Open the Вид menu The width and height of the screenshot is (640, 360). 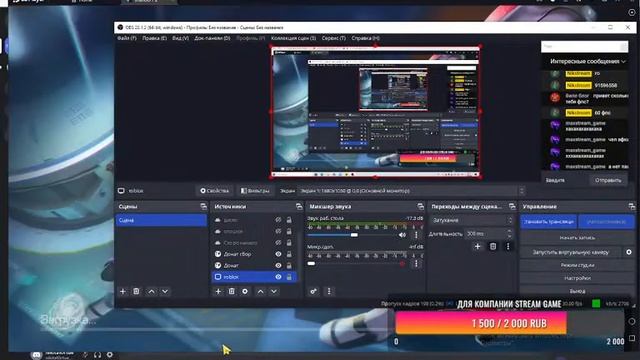180,38
